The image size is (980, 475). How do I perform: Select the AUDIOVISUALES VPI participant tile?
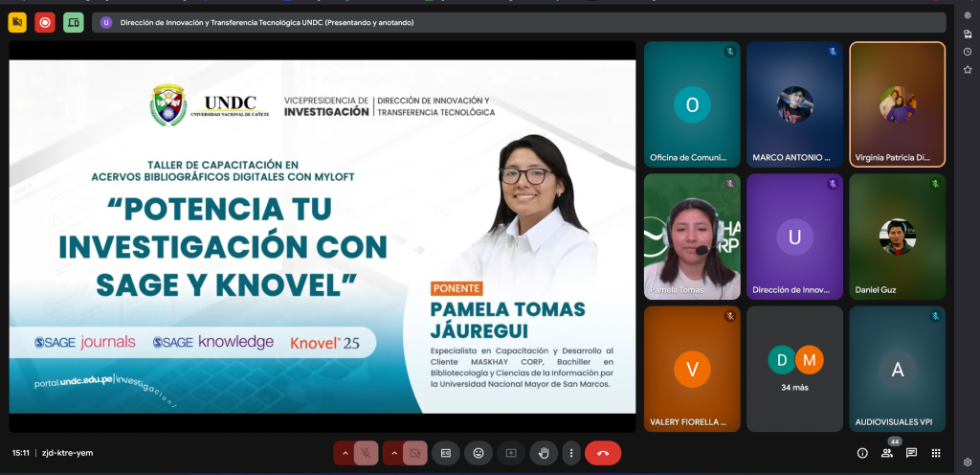pos(897,369)
